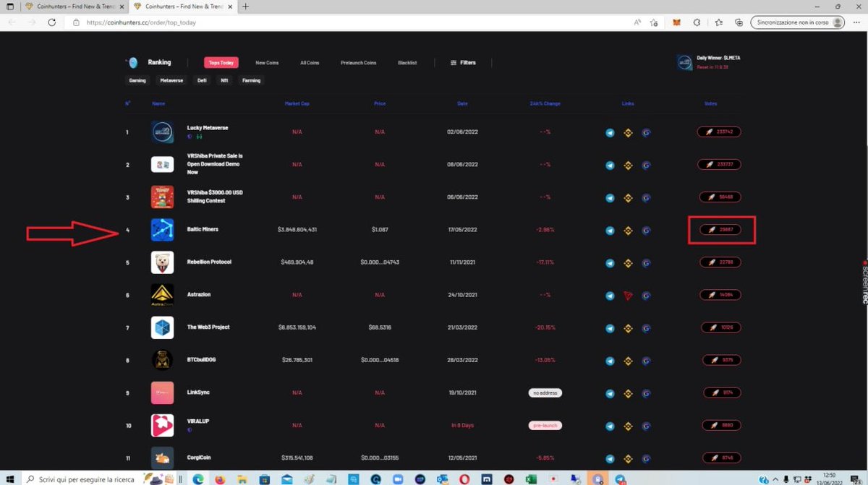Click the Rebellion Protocol coin logo

(x=162, y=262)
